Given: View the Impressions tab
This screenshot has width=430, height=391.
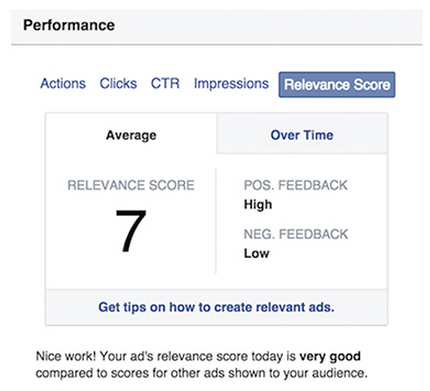Looking at the screenshot, I should click(231, 84).
